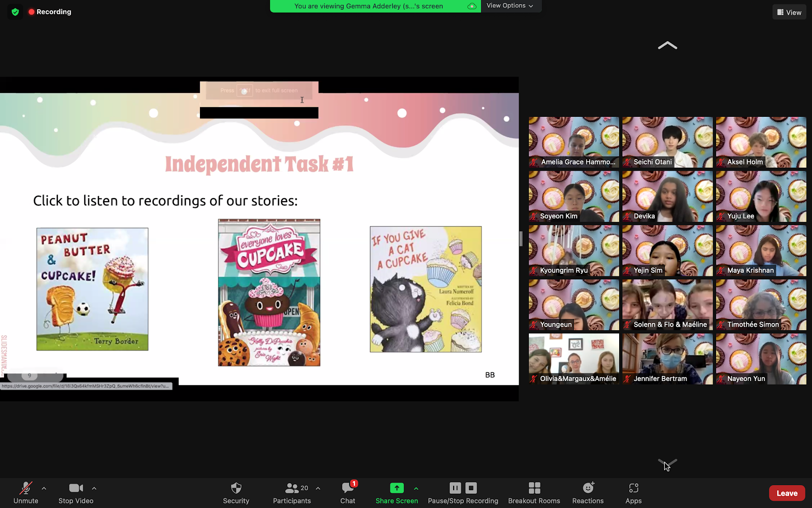Select Amelia Grace Hammo... video tile

pos(574,142)
